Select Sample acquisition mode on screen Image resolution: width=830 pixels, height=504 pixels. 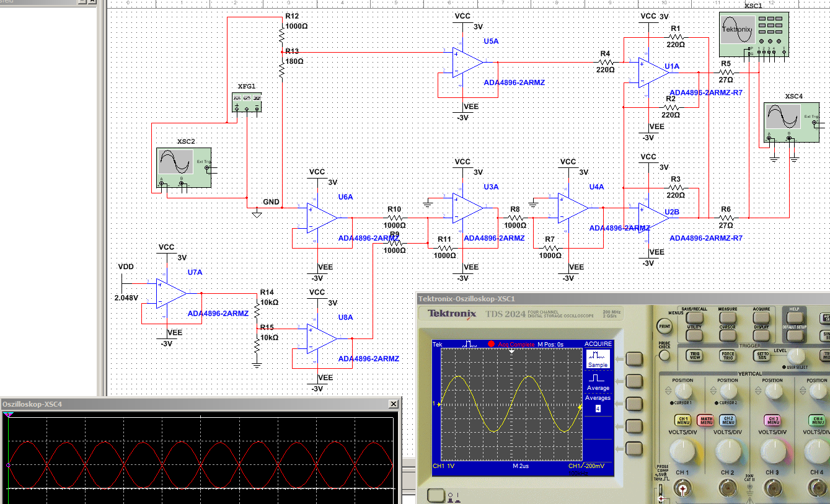(598, 359)
